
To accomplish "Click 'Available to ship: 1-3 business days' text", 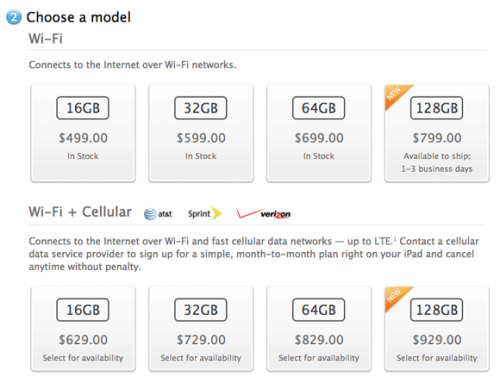I will (437, 162).
